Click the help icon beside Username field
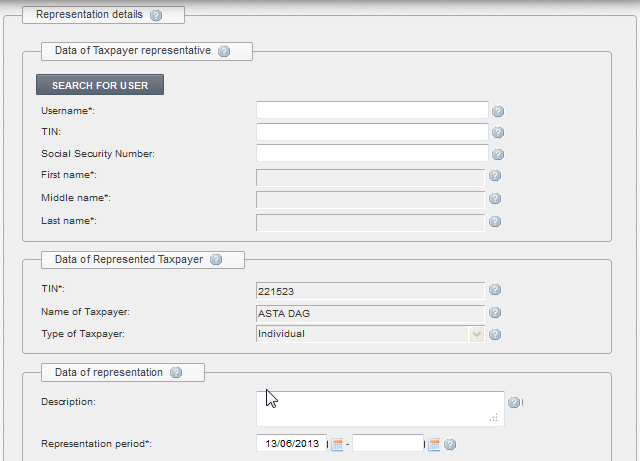 [498, 111]
